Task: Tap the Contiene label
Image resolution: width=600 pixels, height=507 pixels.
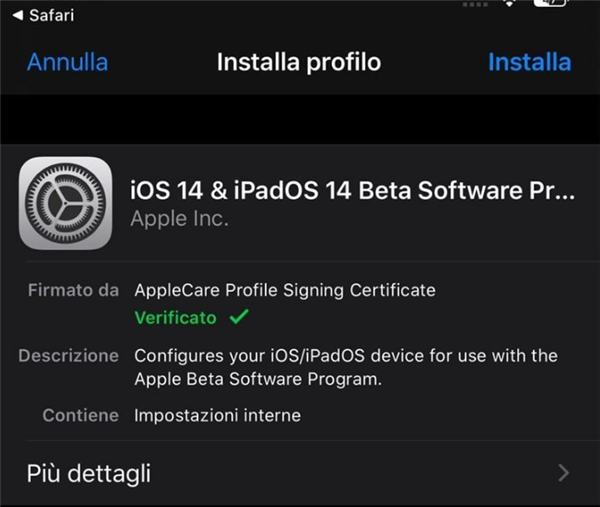Action: (x=80, y=415)
